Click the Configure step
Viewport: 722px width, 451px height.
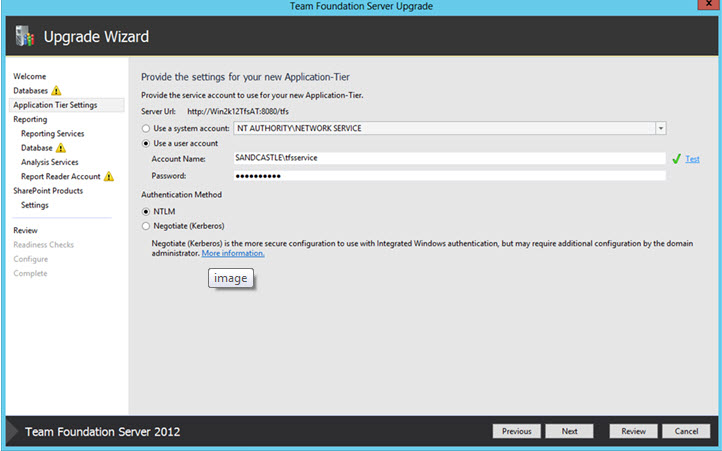[30, 259]
